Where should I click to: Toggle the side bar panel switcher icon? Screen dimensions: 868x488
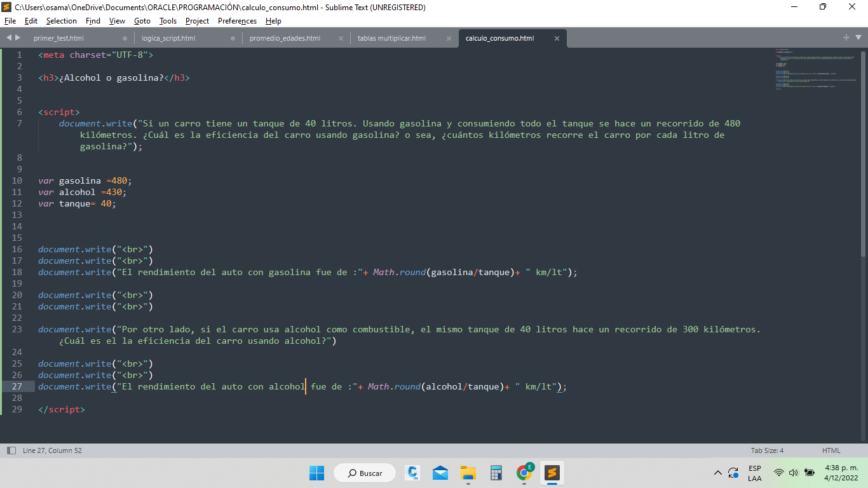(x=11, y=451)
